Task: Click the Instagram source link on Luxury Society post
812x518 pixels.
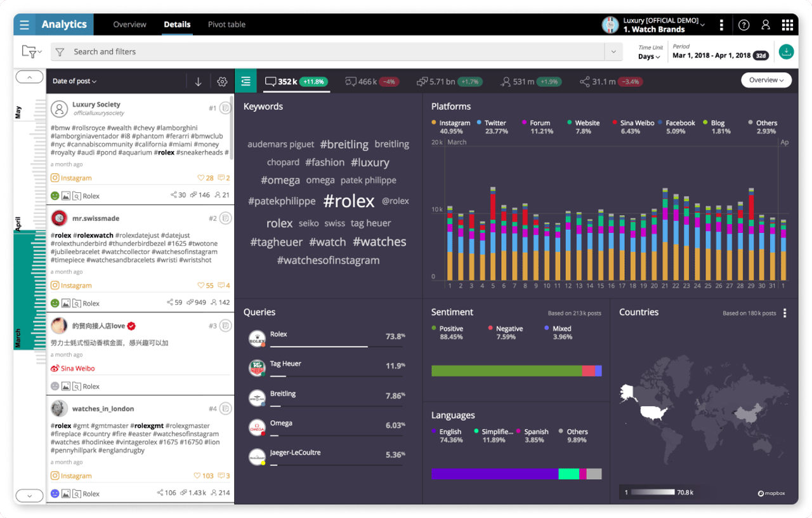Action: pyautogui.click(x=72, y=178)
